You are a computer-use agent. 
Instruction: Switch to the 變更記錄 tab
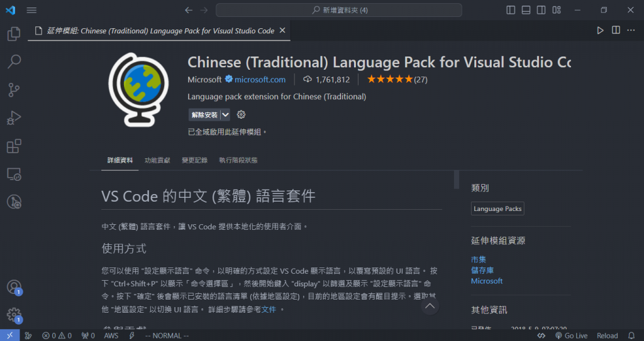(x=195, y=160)
